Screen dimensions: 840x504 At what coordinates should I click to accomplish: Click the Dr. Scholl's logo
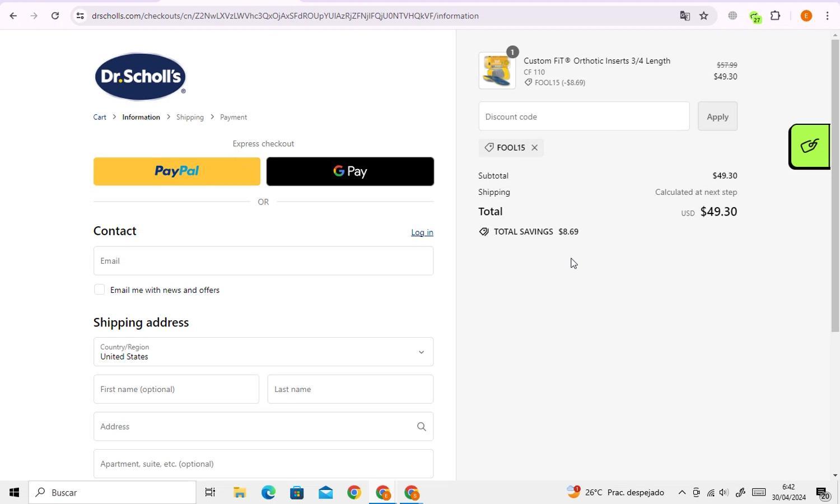pos(140,77)
